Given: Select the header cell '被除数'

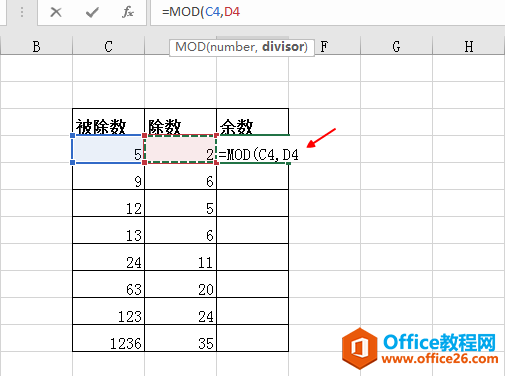Looking at the screenshot, I should (108, 122).
